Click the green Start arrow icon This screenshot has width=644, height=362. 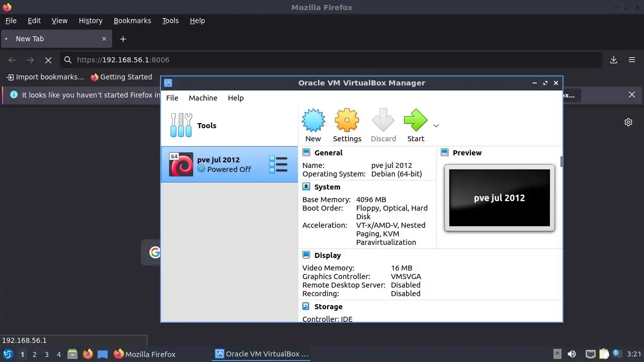point(416,121)
